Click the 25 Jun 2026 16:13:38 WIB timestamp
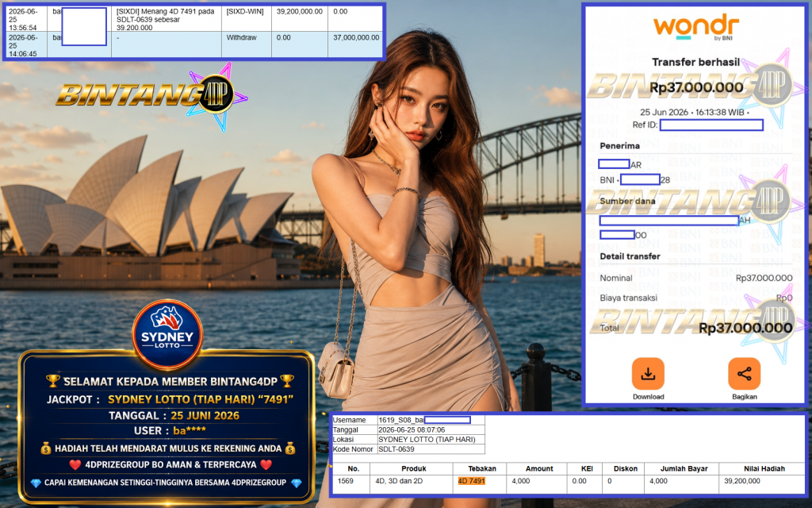 coord(694,112)
